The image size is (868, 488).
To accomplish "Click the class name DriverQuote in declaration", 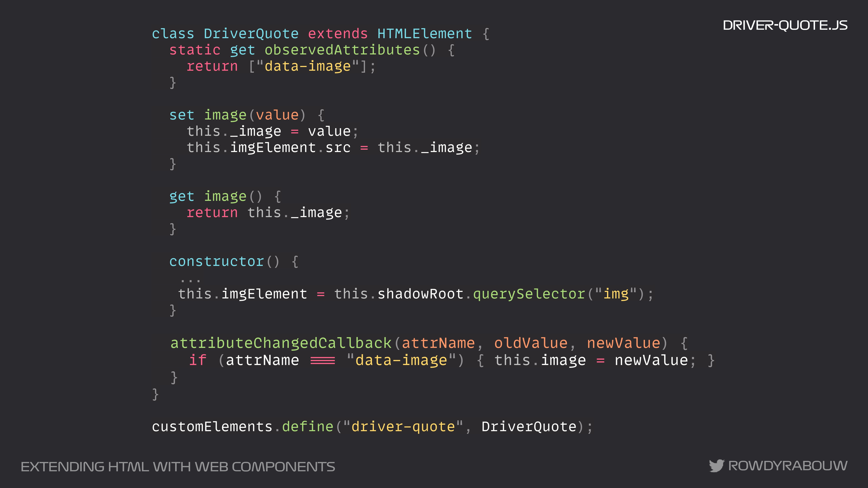I will tap(251, 34).
